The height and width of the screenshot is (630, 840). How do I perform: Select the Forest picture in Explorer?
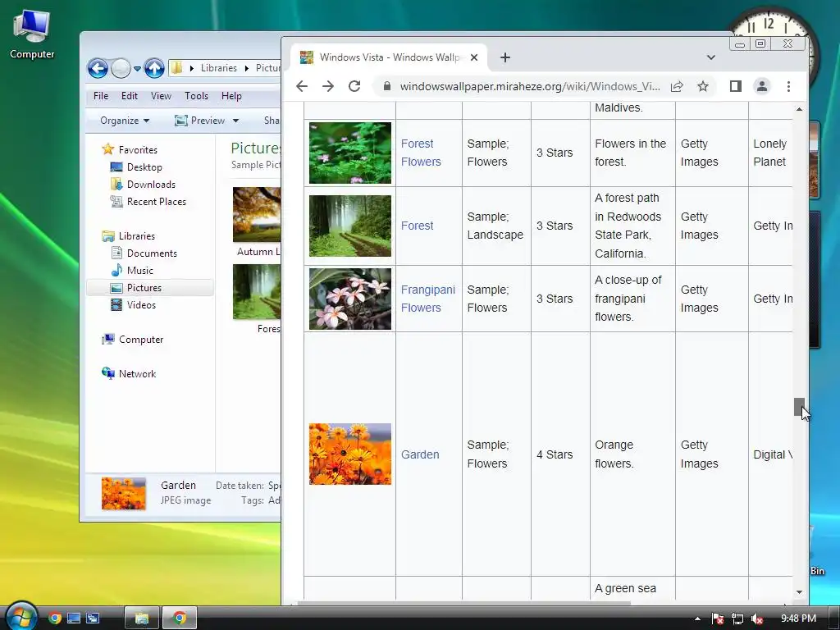257,299
